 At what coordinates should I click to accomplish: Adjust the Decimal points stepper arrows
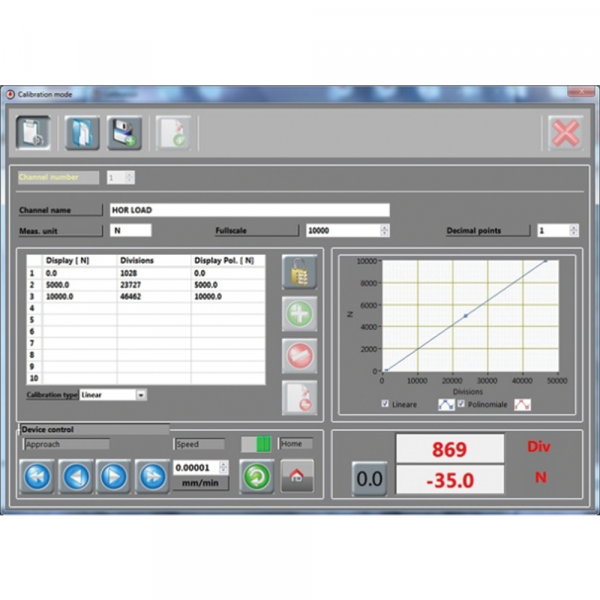(x=573, y=230)
